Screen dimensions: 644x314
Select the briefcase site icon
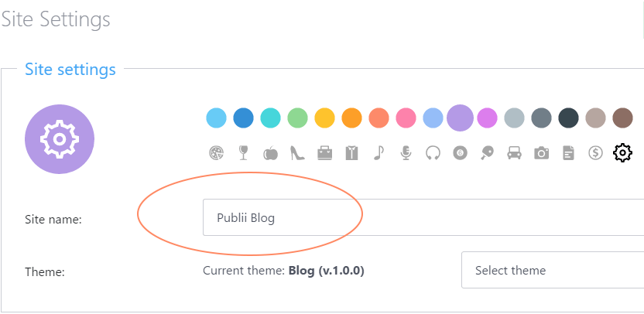pos(324,153)
